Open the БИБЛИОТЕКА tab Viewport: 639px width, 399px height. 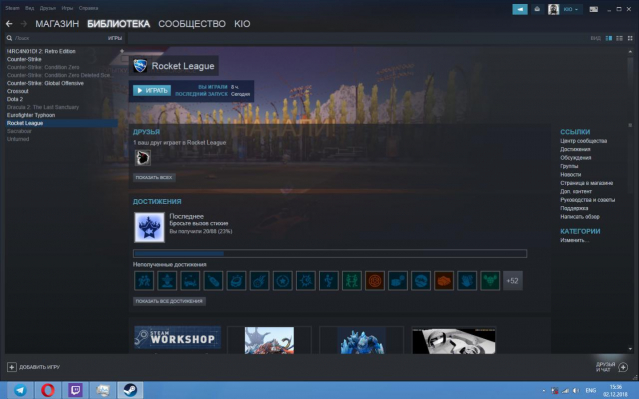click(119, 24)
